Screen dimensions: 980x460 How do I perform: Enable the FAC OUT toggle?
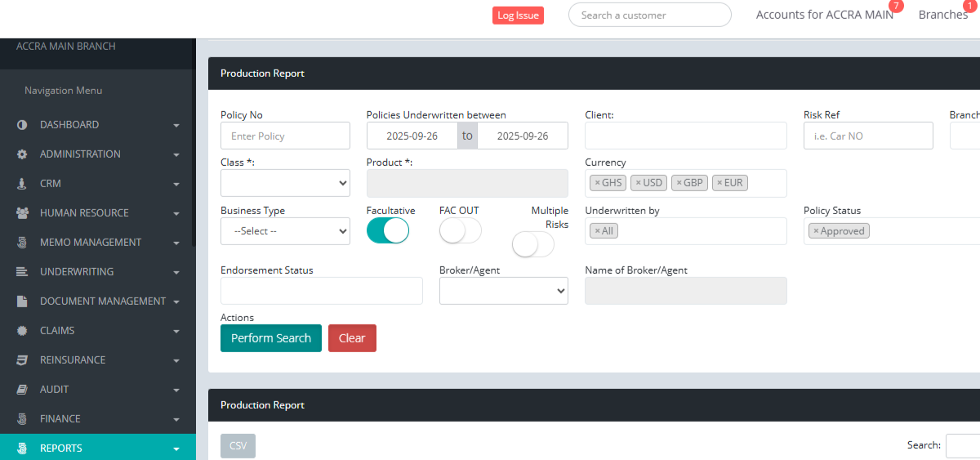click(x=460, y=231)
